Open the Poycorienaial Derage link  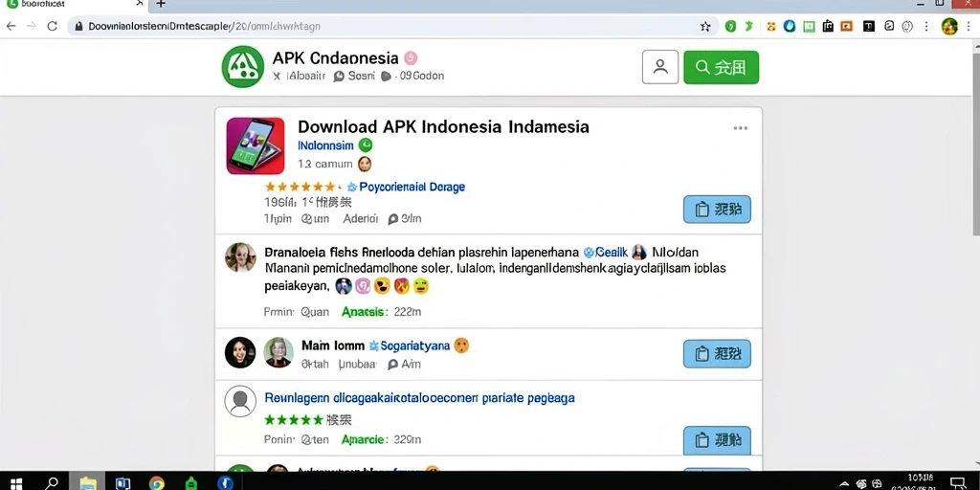coord(412,187)
